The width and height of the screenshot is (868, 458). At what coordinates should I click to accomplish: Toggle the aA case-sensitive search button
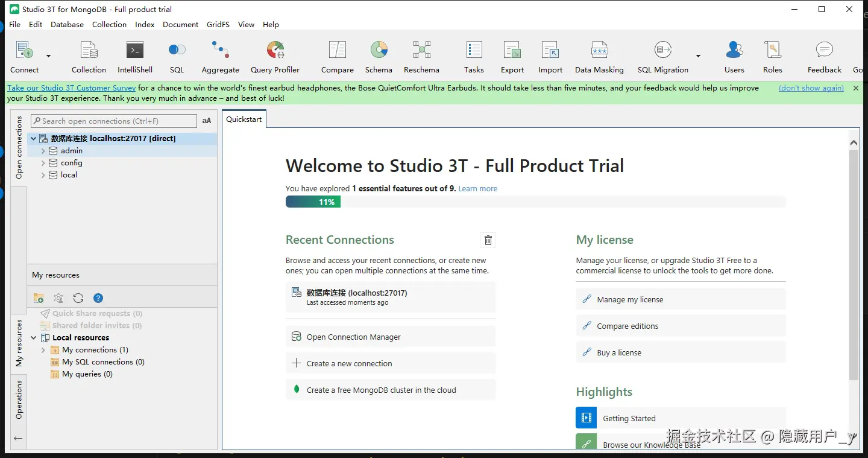pyautogui.click(x=207, y=121)
